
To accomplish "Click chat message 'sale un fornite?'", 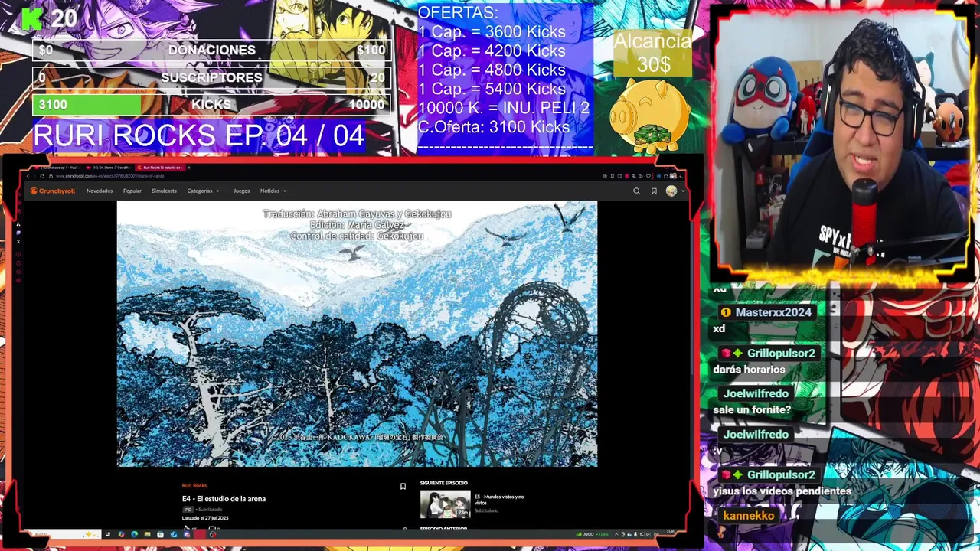I will coord(752,409).
